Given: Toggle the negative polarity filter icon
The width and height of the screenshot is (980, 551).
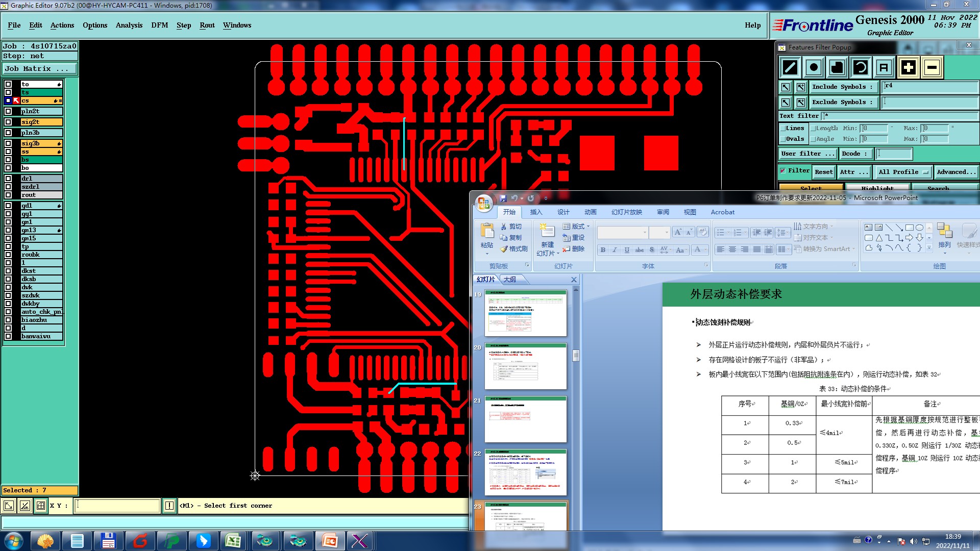Looking at the screenshot, I should [x=932, y=67].
